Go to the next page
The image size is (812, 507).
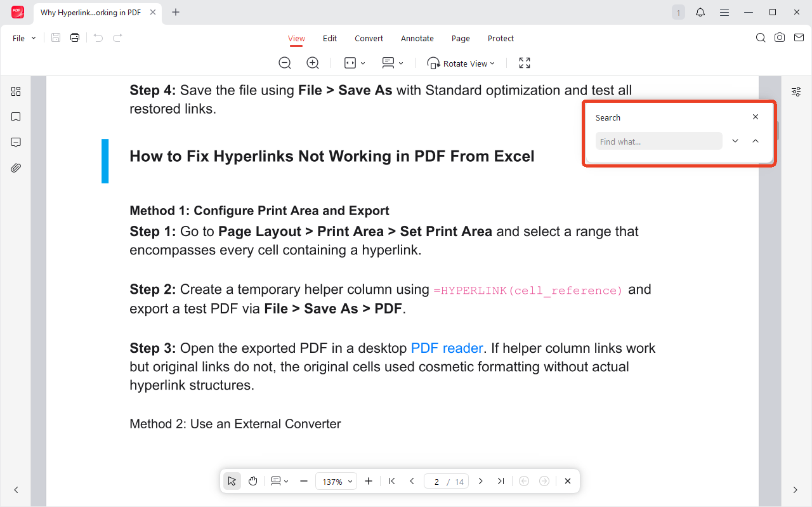(x=480, y=481)
